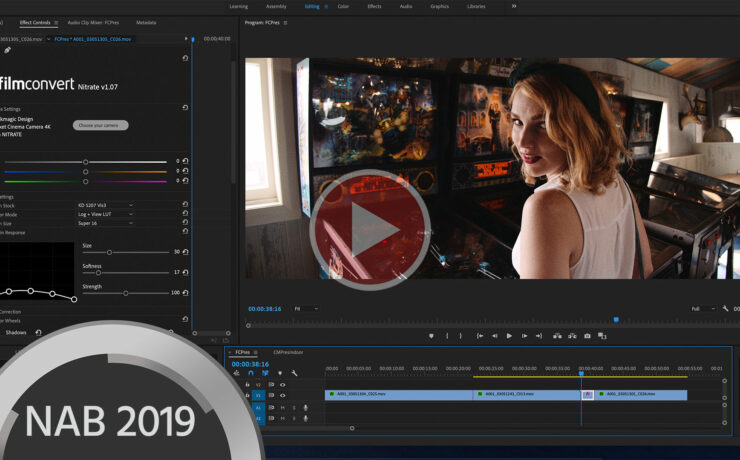Screen dimensions: 740x460
Task: Click the Choose your camera button
Action: click(101, 125)
